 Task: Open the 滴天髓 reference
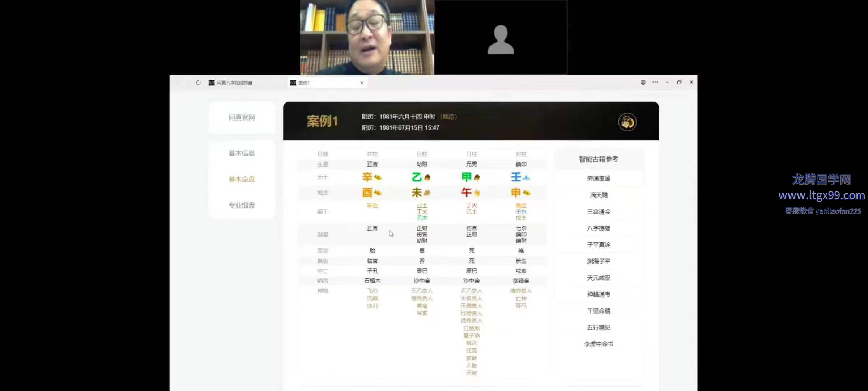[x=599, y=195]
